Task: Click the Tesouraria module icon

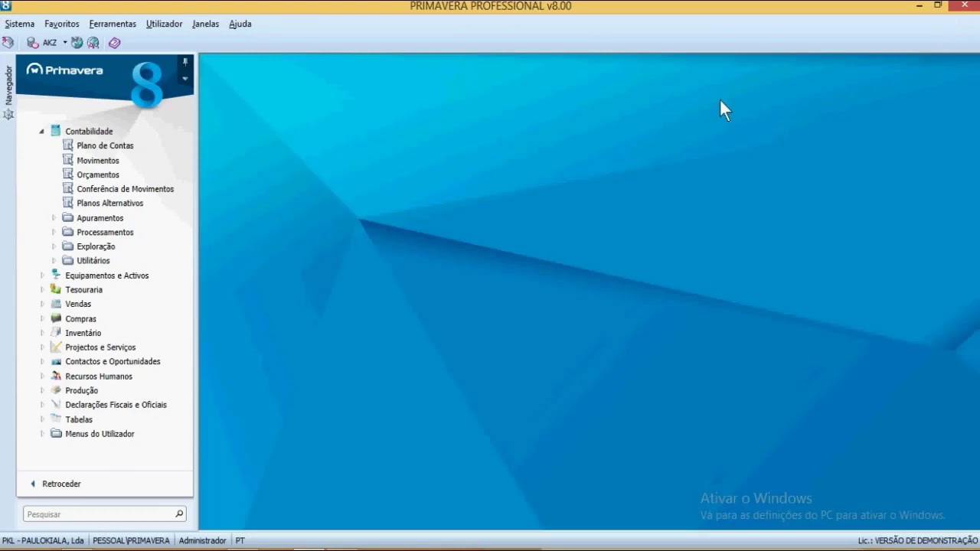Action: [55, 289]
